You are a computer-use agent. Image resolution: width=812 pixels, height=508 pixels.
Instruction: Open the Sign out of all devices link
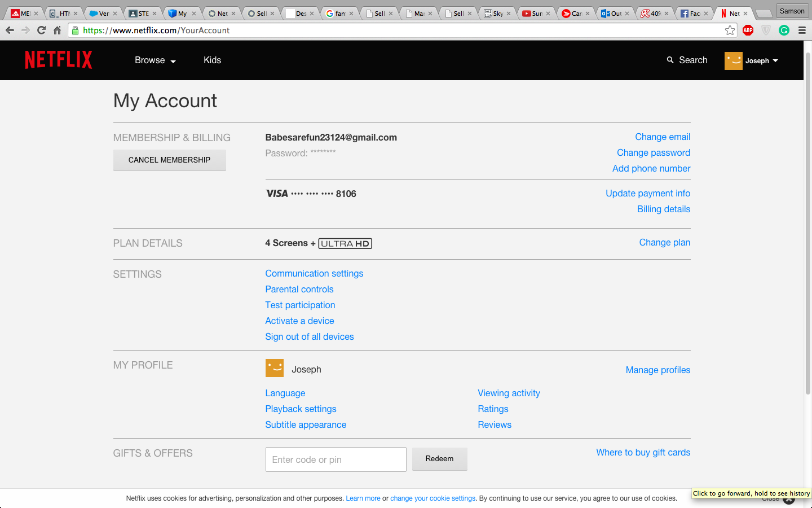point(309,336)
